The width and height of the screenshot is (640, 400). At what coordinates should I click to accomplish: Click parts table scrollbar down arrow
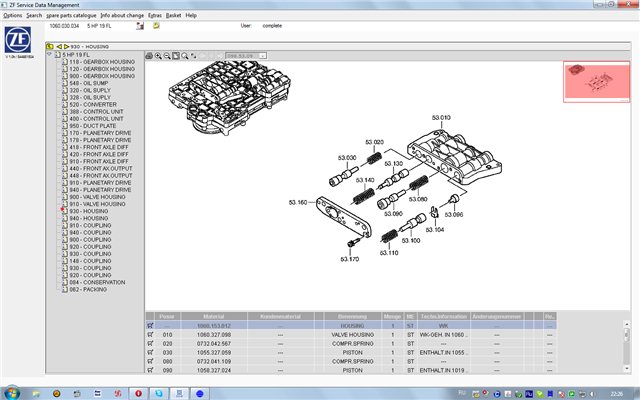[627, 369]
